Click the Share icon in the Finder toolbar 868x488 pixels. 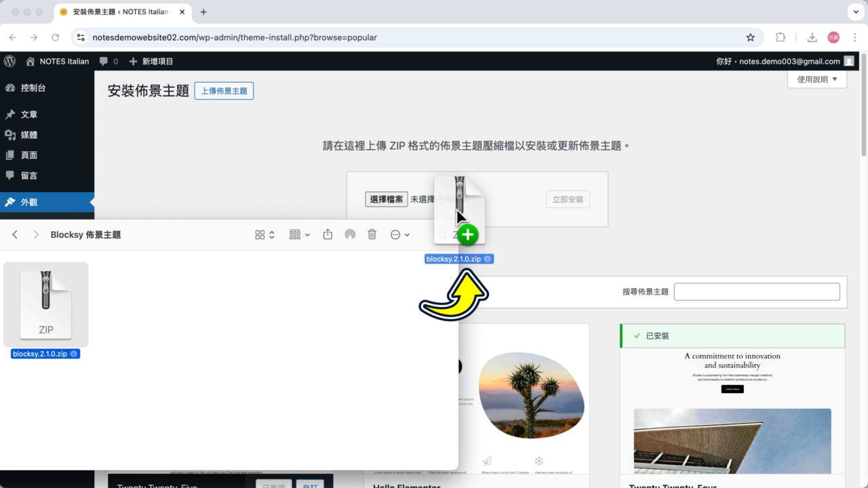328,234
